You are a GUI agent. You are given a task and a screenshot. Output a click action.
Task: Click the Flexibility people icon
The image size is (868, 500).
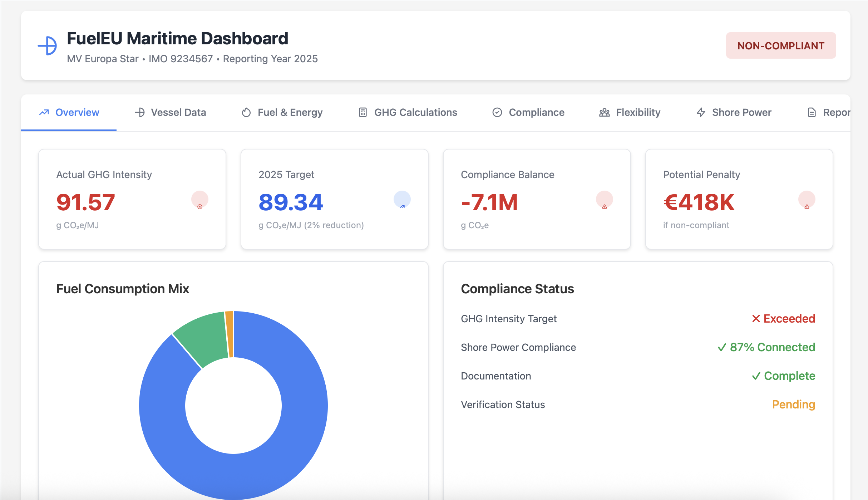coord(604,112)
